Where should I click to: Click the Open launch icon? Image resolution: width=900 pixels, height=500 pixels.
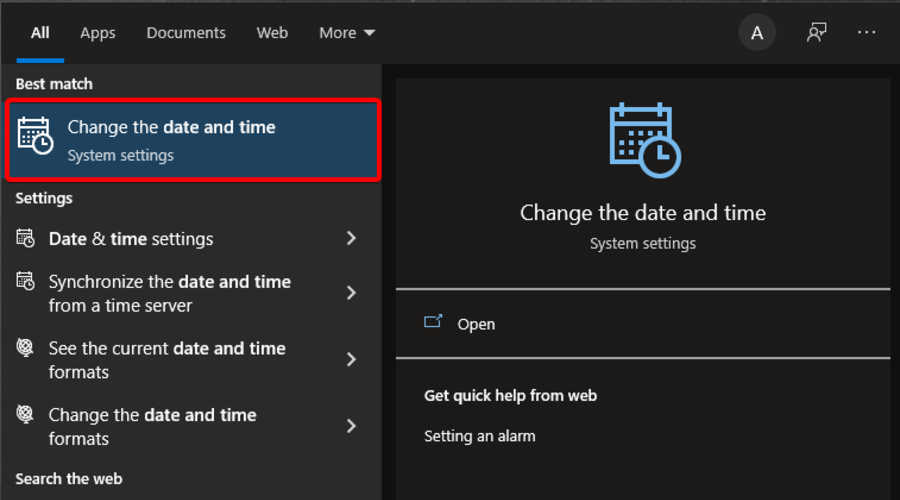coord(433,321)
